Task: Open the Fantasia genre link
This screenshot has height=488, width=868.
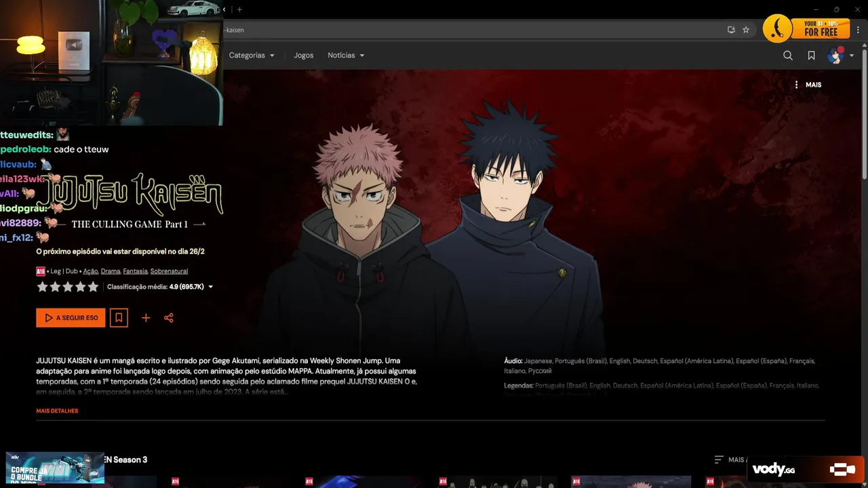Action: point(135,271)
